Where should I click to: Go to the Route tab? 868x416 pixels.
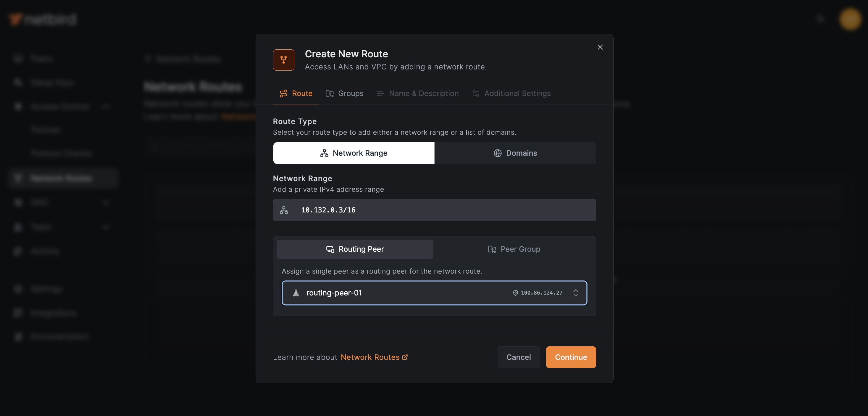[296, 94]
